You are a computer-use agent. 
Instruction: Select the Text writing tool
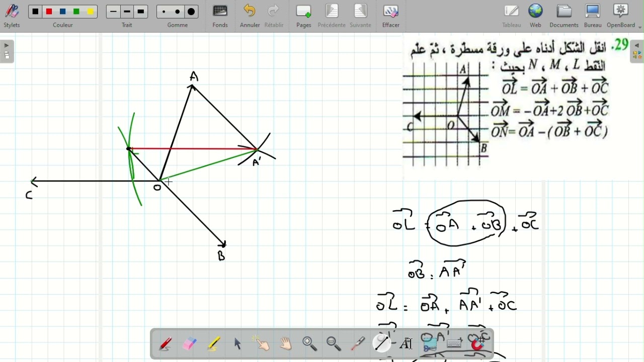[x=407, y=344]
